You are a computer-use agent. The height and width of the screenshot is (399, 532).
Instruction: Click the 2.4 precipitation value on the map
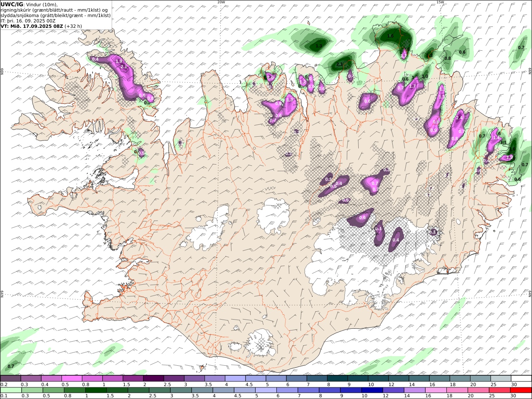coord(459,118)
